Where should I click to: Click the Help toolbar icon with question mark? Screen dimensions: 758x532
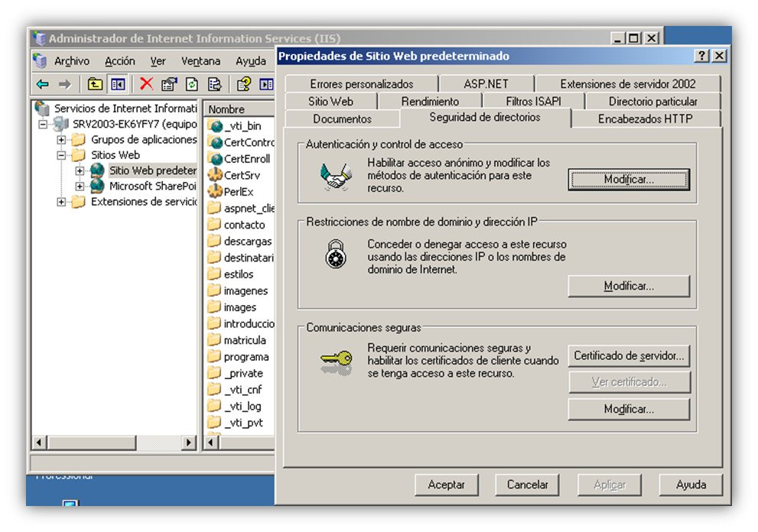coord(244,85)
